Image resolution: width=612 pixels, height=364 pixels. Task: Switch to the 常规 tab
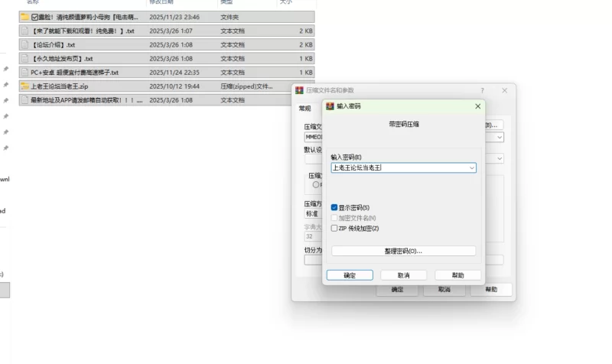pos(304,109)
